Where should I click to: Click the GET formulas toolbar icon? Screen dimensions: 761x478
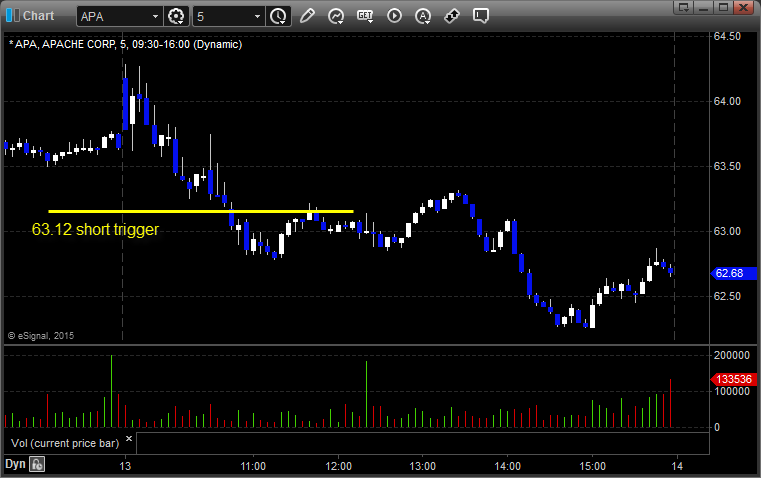[x=365, y=16]
